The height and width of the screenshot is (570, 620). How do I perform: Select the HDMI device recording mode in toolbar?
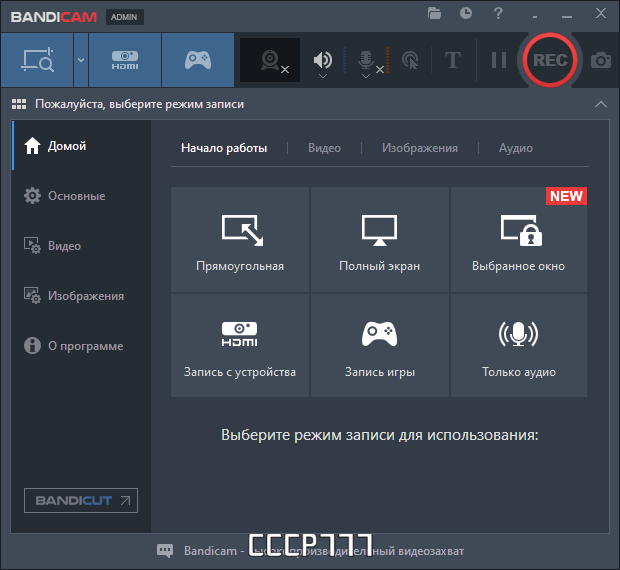(125, 60)
